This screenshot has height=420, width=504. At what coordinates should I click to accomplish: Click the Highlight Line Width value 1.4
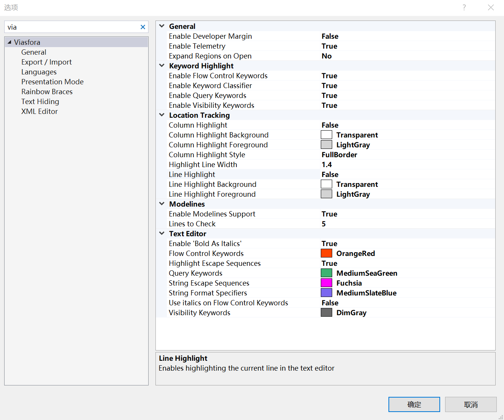(327, 164)
